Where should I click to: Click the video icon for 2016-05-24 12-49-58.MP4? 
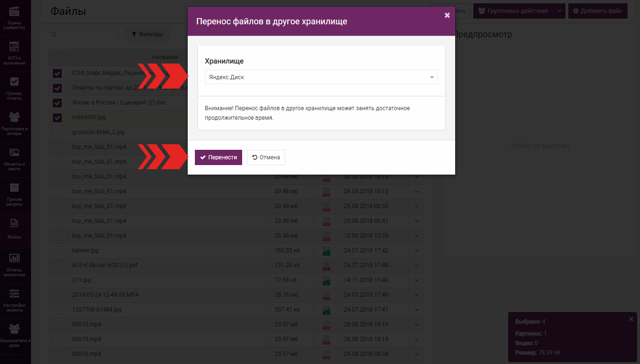[327, 295]
